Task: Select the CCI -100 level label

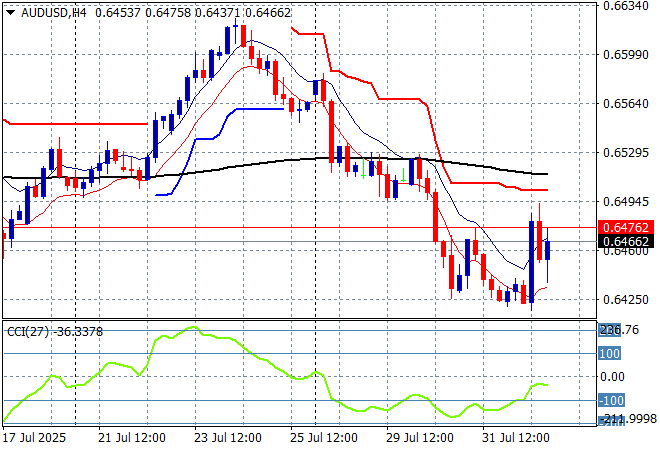Action: pos(612,400)
